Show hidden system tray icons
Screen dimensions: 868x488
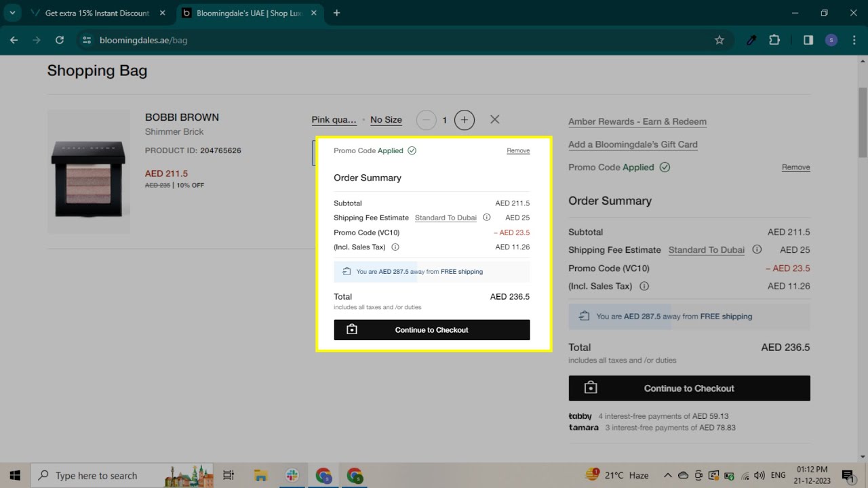point(667,476)
